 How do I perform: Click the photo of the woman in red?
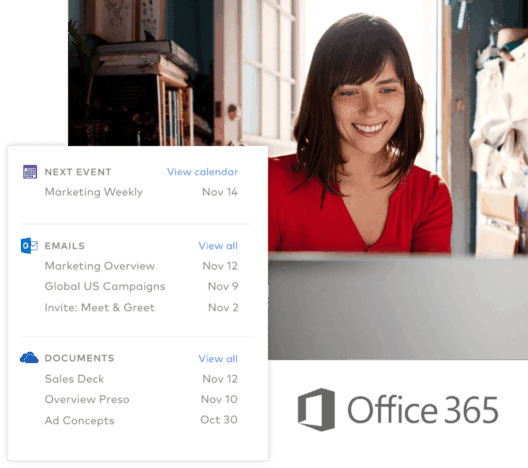pos(360,135)
